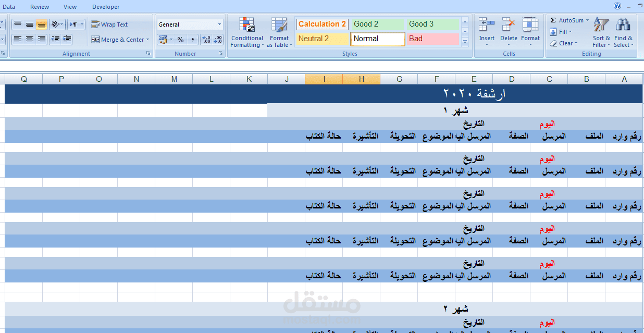Viewport: 644px width, 333px height.
Task: Decrease the cell indent
Action: pos(55,40)
